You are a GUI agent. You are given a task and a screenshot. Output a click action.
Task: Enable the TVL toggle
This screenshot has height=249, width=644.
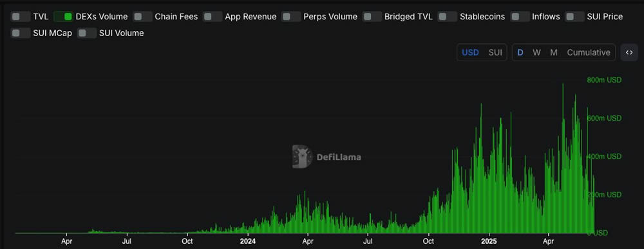point(21,17)
